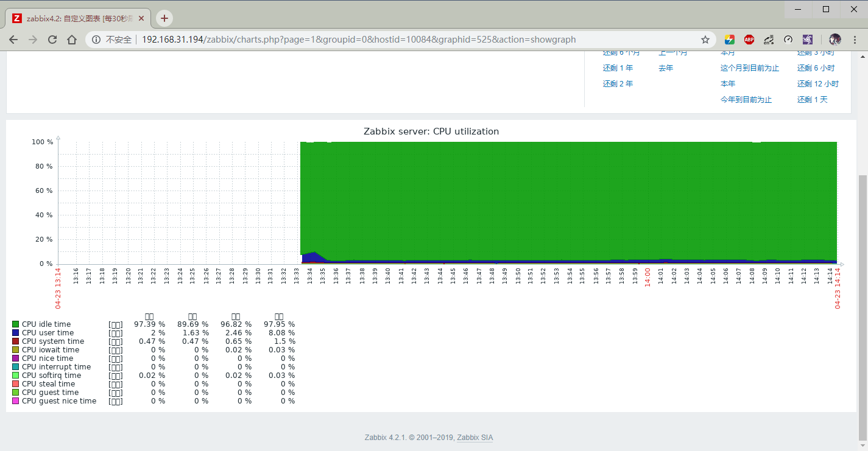Click the blue CPU user time swatch
Screen dimensions: 868x451
click(x=15, y=333)
